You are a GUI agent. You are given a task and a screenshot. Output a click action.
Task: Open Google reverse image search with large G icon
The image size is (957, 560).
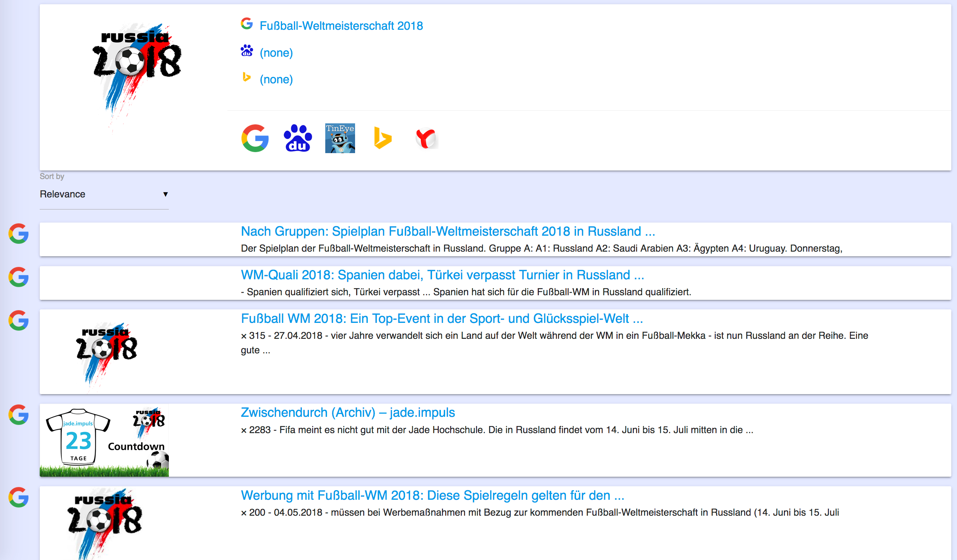255,138
